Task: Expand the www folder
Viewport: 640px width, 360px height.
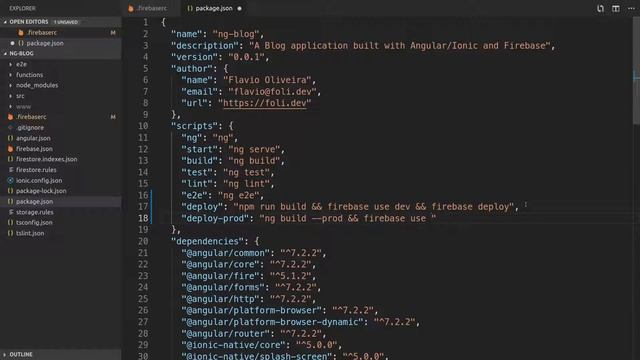Action: pyautogui.click(x=23, y=107)
